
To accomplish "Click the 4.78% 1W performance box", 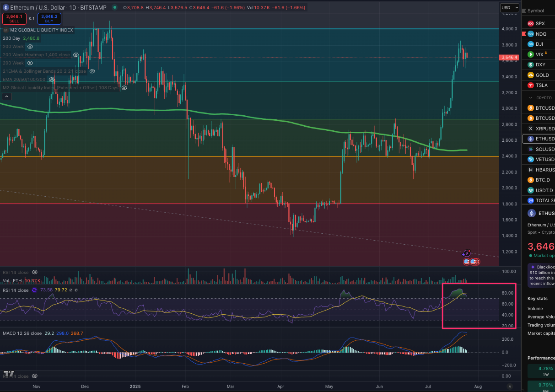I will [x=542, y=371].
